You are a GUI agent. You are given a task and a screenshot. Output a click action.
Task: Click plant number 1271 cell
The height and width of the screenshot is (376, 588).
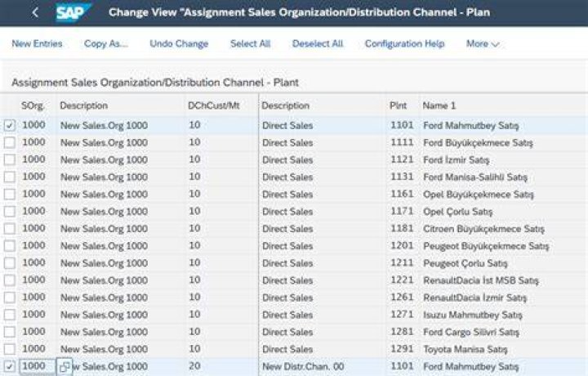pyautogui.click(x=402, y=315)
